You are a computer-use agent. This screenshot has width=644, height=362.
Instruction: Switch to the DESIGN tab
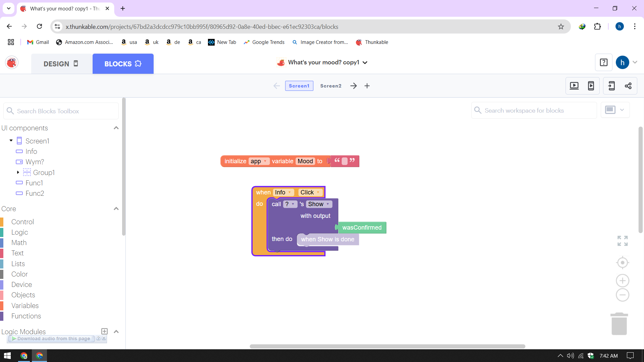pyautogui.click(x=61, y=64)
